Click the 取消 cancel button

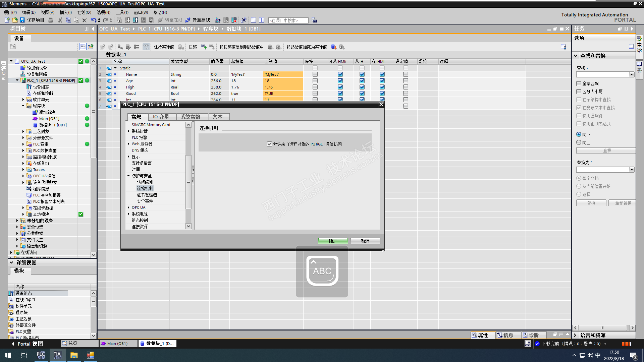[365, 241]
